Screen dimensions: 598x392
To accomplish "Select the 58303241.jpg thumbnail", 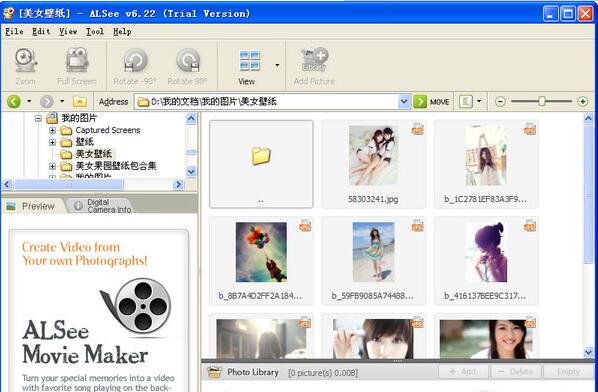I will pyautogui.click(x=373, y=164).
